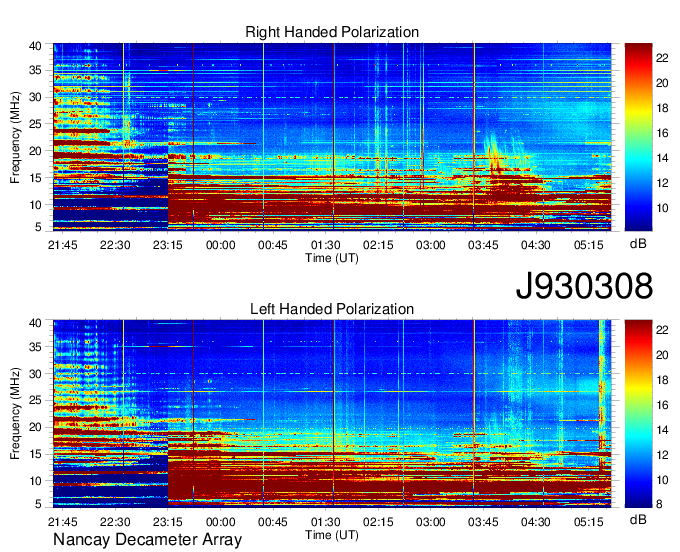Click the 20 MHz tick on the lower frequency axis
This screenshot has height=552, width=680.
(35, 427)
